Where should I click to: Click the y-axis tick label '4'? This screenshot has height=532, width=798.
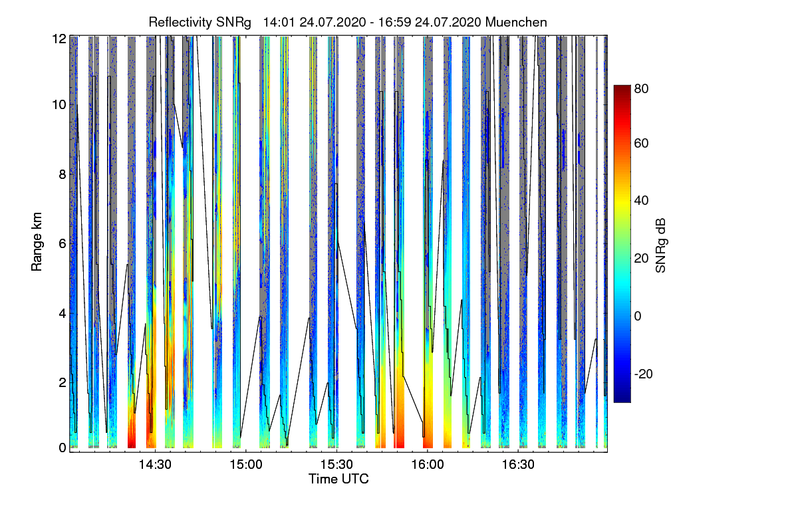[x=62, y=313]
